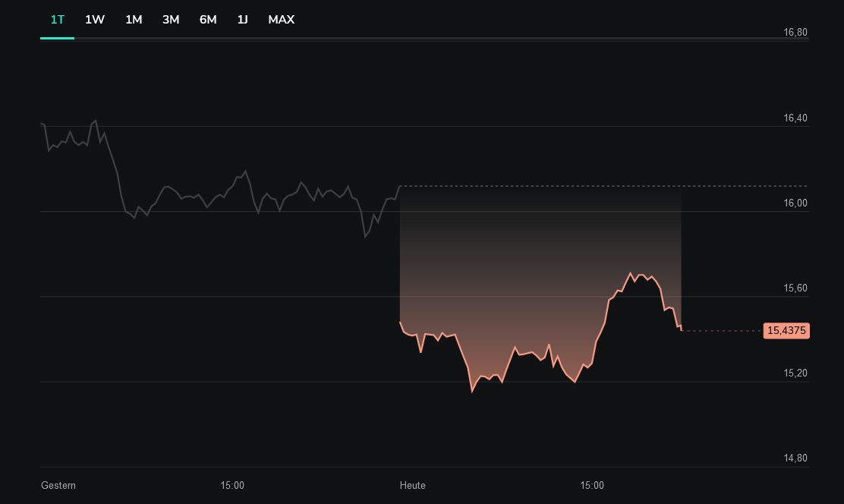This screenshot has height=504, width=844.
Task: Click the Gestern axis label
Action: [58, 485]
